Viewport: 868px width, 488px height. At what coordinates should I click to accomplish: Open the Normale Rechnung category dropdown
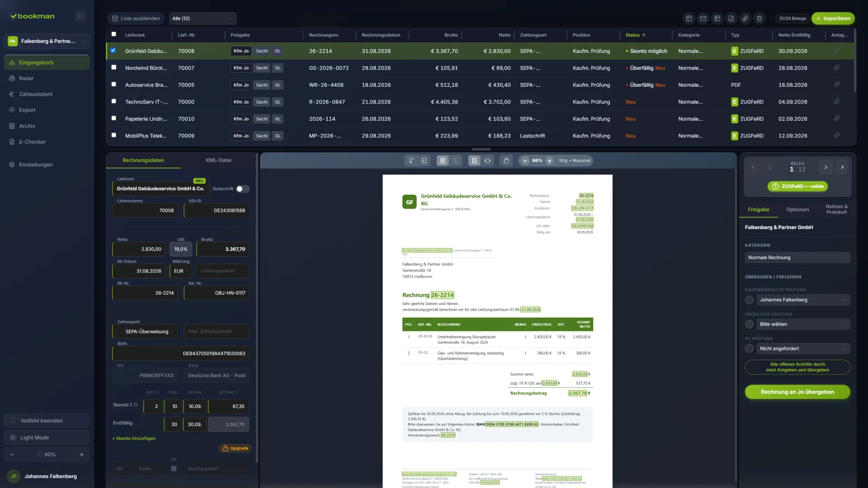click(x=797, y=258)
